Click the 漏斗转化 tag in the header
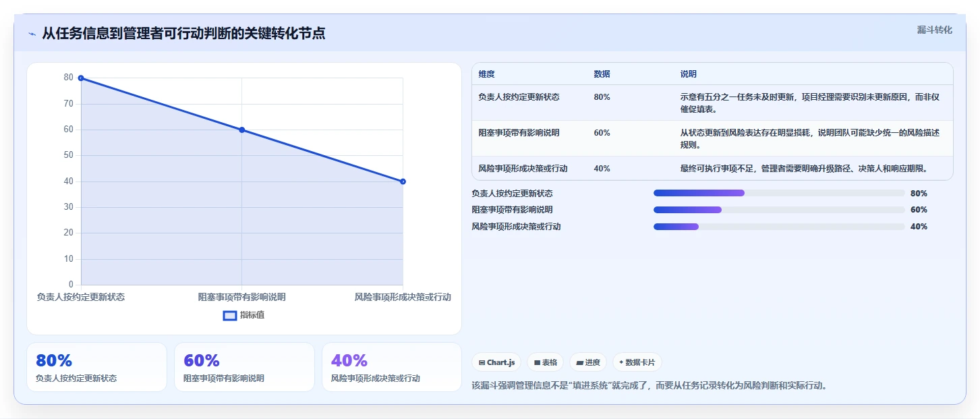Viewport: 980px width, 419px height. 934,30
